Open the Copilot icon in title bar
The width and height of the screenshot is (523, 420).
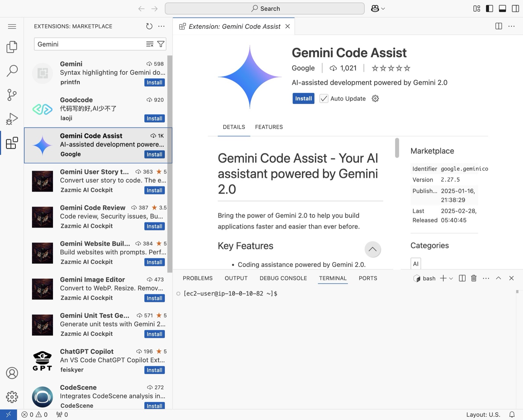pyautogui.click(x=375, y=8)
